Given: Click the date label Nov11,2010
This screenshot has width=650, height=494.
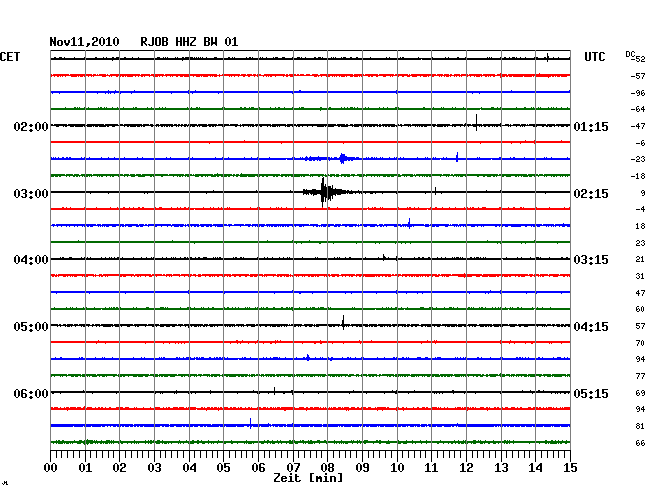Looking at the screenshot, I should pos(84,42).
